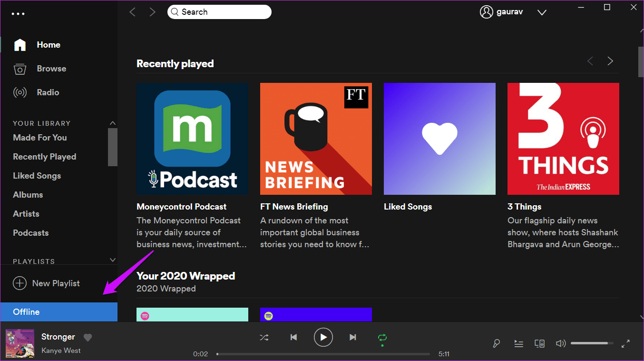644x361 pixels.
Task: Open Recently Played in library
Action: [x=45, y=157]
